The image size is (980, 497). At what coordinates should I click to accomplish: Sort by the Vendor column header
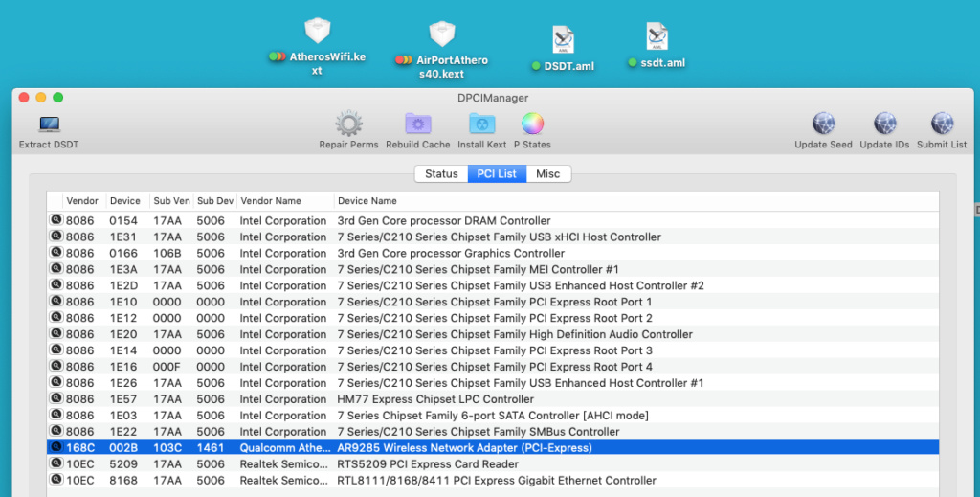tap(84, 201)
